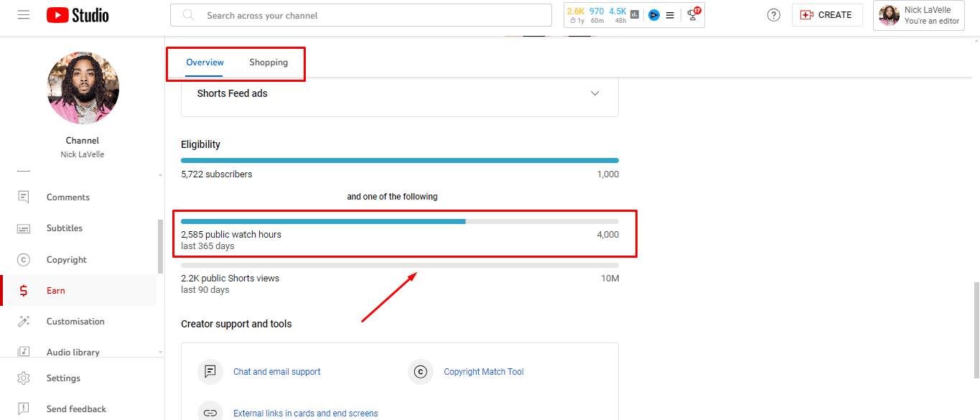Click the Subtitles sidebar icon
The image size is (980, 420).
pyautogui.click(x=24, y=228)
